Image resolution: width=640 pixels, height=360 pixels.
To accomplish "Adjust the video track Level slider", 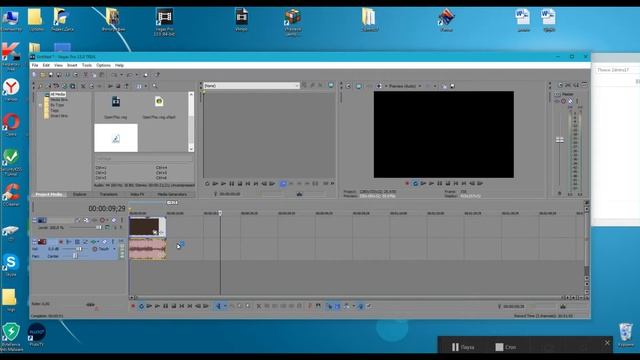I will pos(98,227).
